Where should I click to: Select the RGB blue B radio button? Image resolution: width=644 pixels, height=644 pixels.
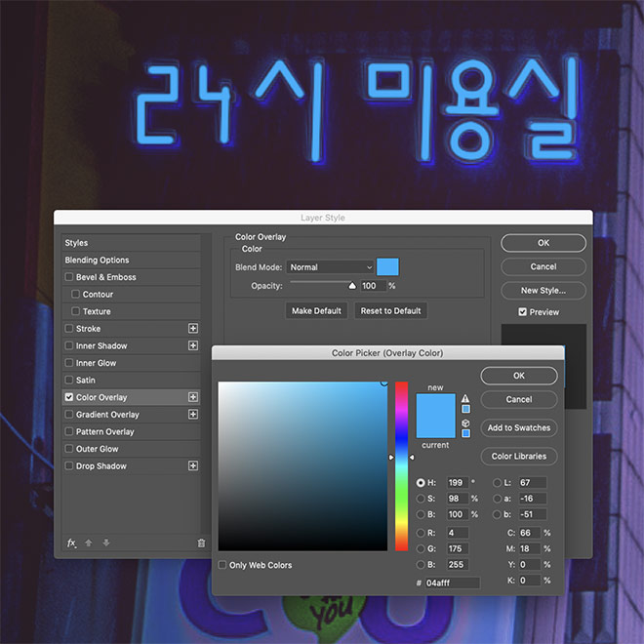point(421,565)
